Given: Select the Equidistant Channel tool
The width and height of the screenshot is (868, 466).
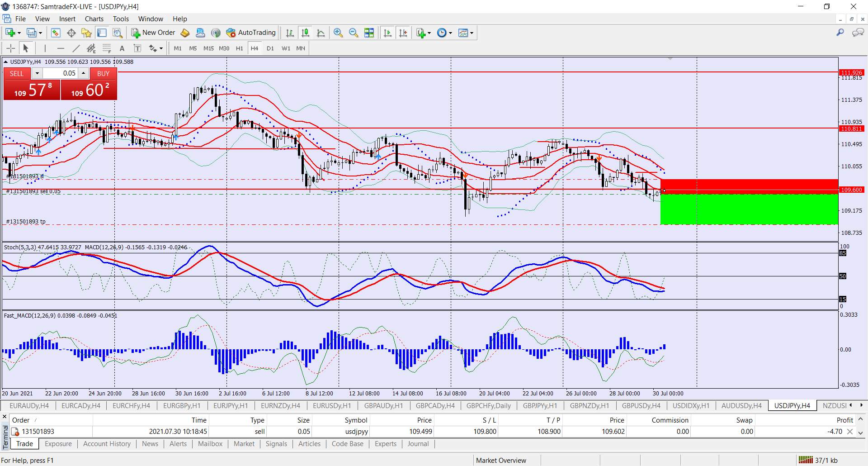Looking at the screenshot, I should [91, 48].
